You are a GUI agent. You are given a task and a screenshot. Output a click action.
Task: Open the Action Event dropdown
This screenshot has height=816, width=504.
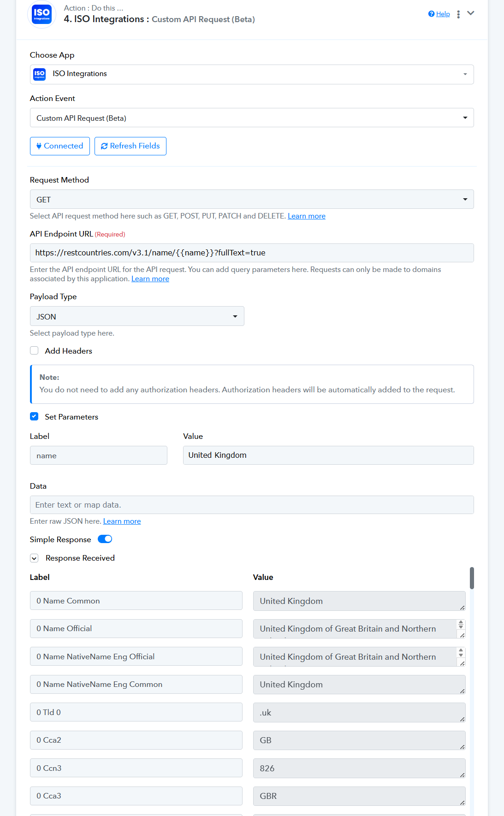pos(252,118)
